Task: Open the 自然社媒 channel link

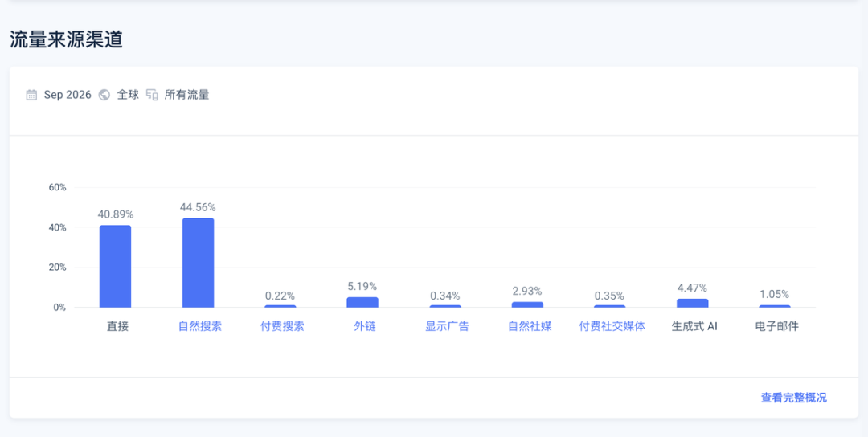Action: pyautogui.click(x=530, y=326)
